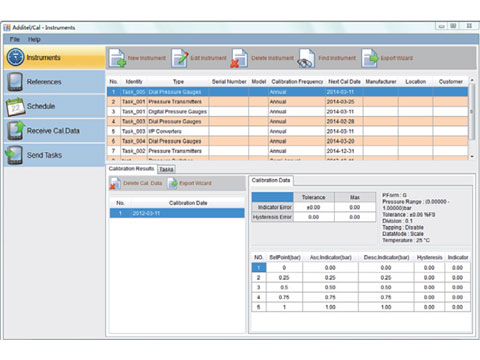The height and width of the screenshot is (360, 480).
Task: Select row 1 Task_005 Dial Pressure Gauges
Action: pos(287,92)
